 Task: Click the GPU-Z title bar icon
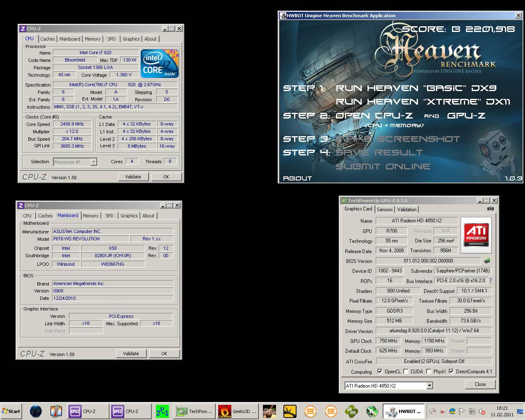tap(344, 201)
